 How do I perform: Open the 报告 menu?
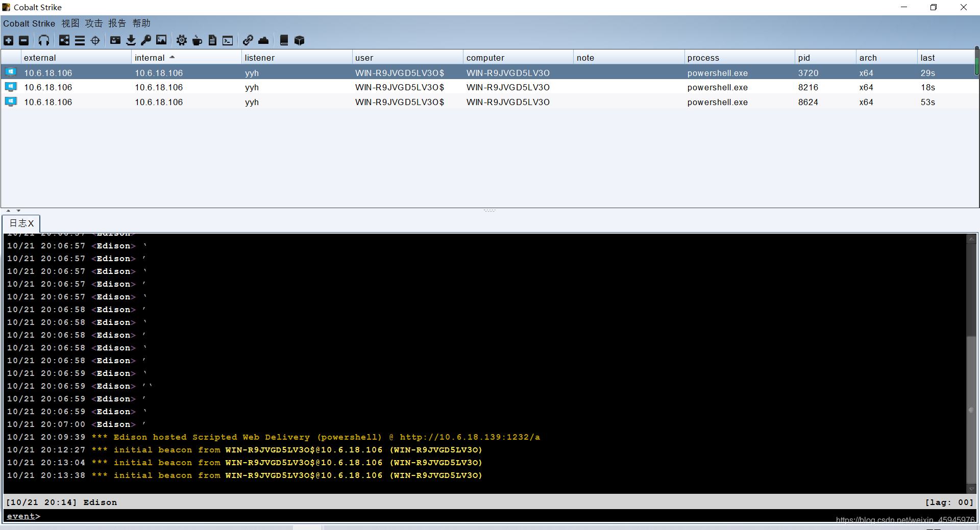click(x=117, y=23)
